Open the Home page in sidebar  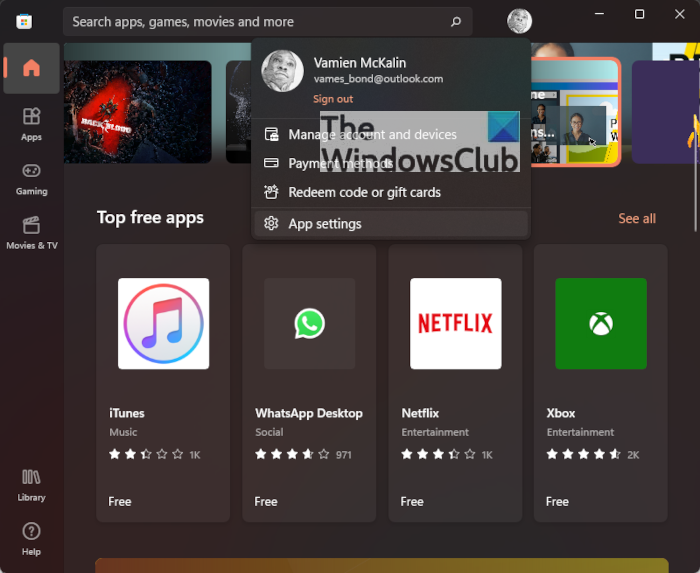[x=31, y=68]
